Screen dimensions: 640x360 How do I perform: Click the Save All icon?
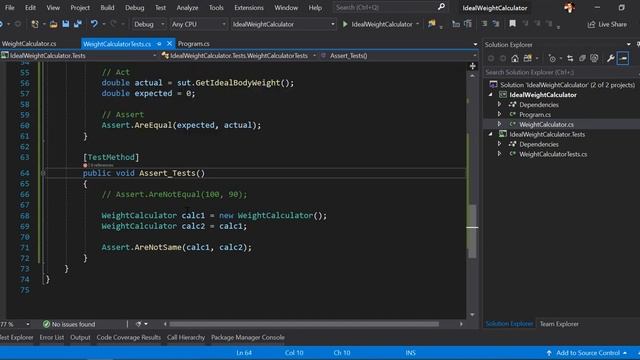(78, 24)
